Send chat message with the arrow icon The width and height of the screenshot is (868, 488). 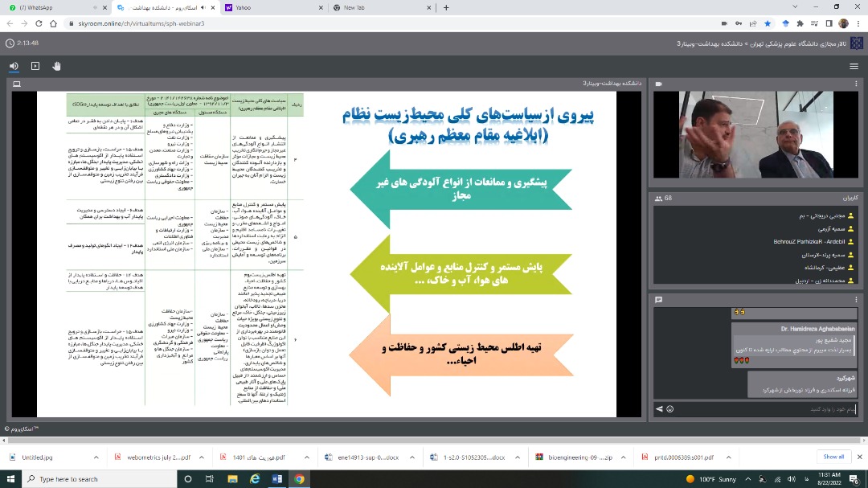pyautogui.click(x=659, y=409)
